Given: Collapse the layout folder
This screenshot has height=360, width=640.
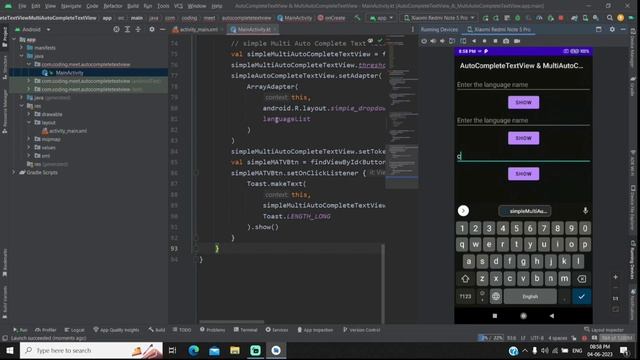Looking at the screenshot, I should pos(29,122).
